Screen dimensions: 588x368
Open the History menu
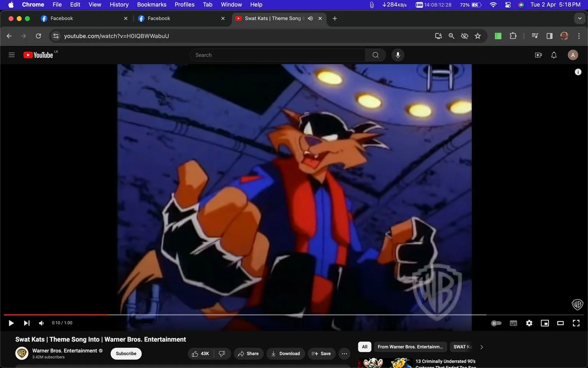pyautogui.click(x=119, y=5)
